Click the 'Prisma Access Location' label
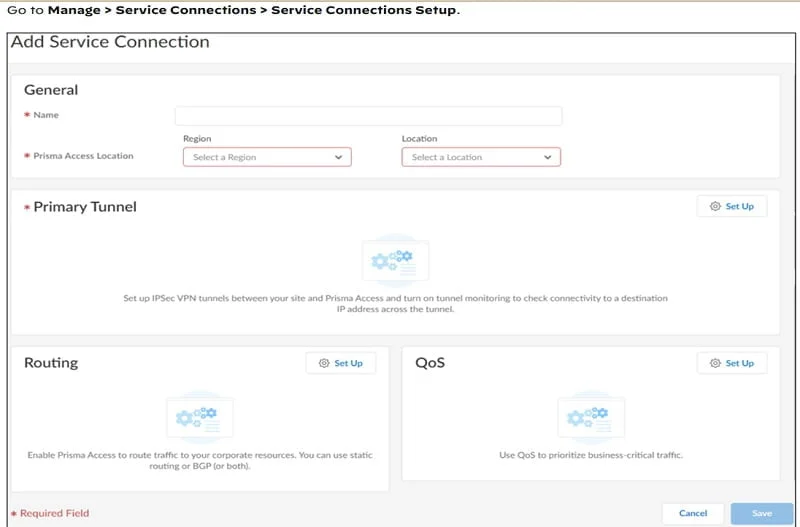Viewport: 800px width, 527px height. 83,156
